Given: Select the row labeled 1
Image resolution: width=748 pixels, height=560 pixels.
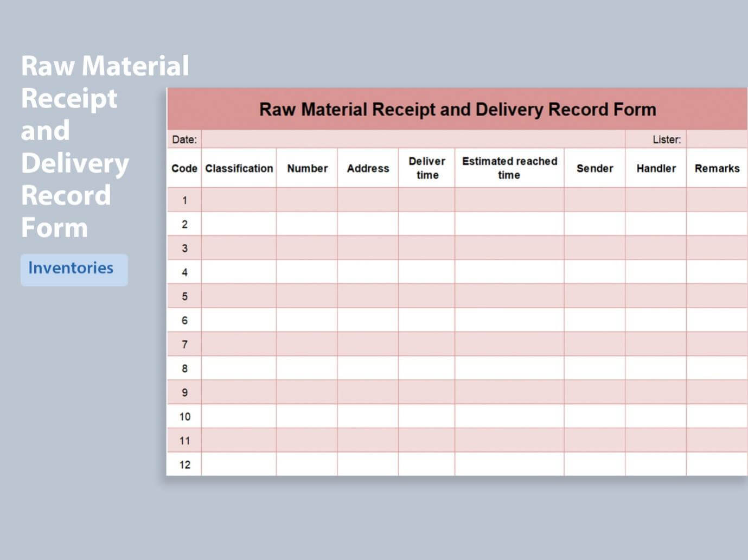Looking at the screenshot, I should (184, 200).
